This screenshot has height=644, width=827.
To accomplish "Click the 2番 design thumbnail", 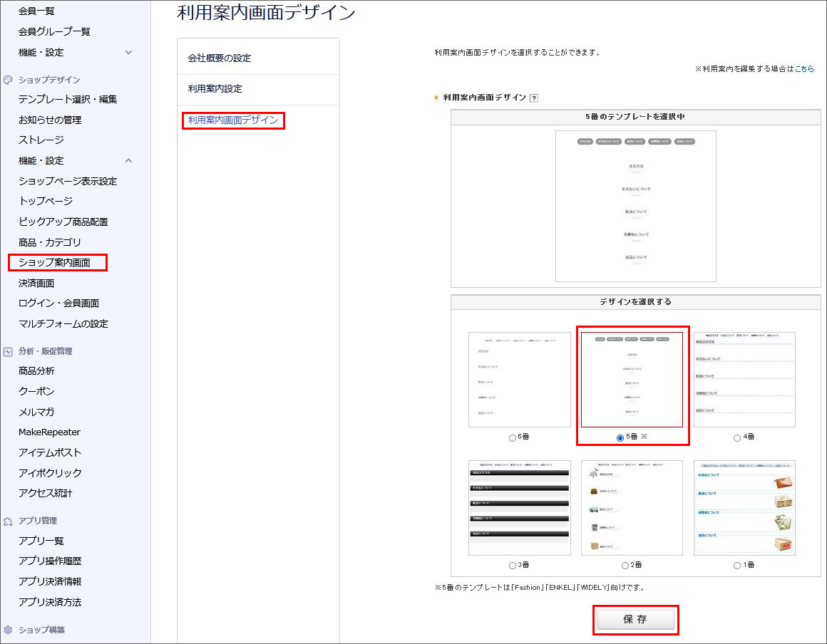I will 632,508.
